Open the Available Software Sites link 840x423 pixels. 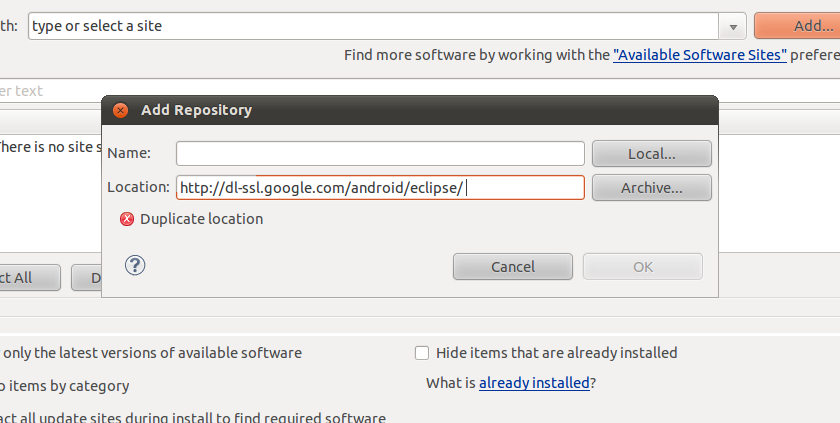click(700, 55)
